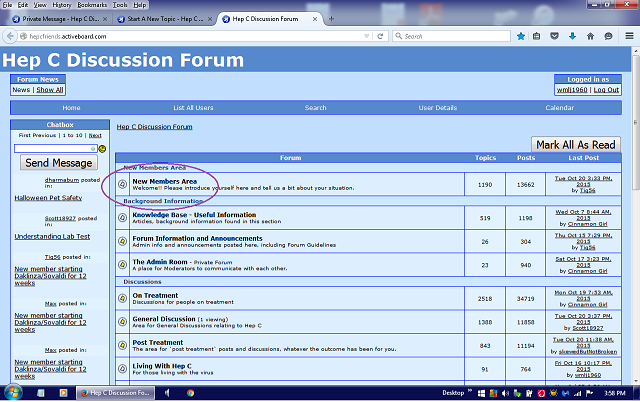Open the Firefox downloads arrow icon
Image resolution: width=640 pixels, height=402 pixels.
[x=570, y=36]
